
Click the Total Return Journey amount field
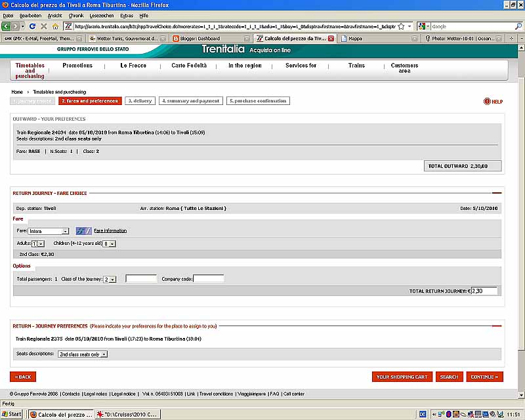click(x=484, y=291)
